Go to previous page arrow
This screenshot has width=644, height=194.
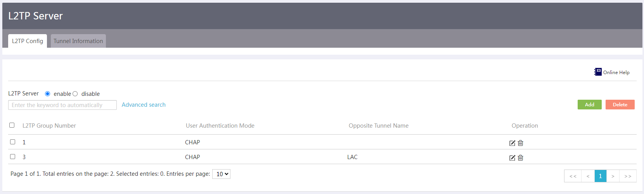point(588,176)
